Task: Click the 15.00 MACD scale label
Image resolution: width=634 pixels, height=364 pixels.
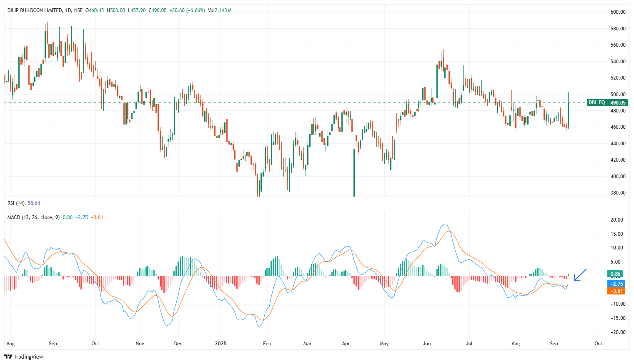Action: 617,234
